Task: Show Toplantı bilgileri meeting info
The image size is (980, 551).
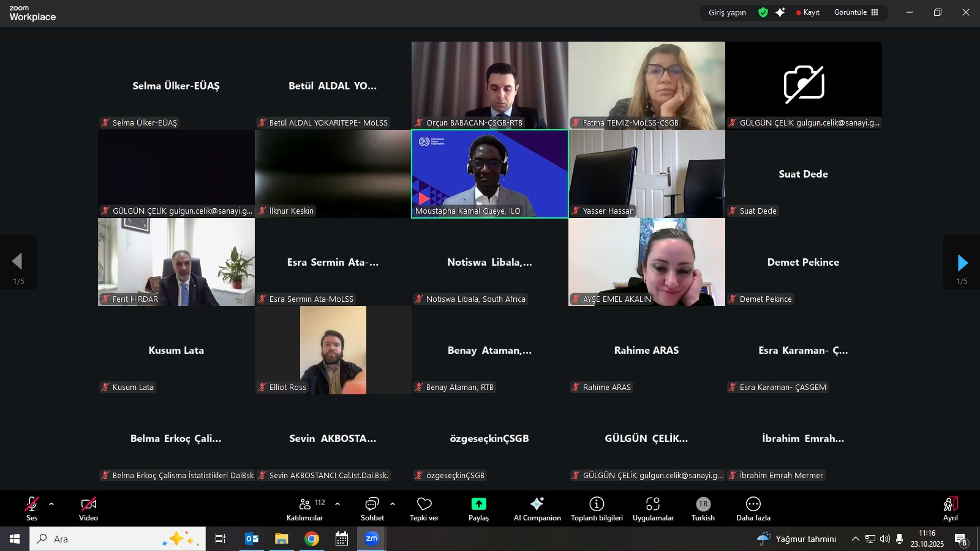Action: (597, 508)
